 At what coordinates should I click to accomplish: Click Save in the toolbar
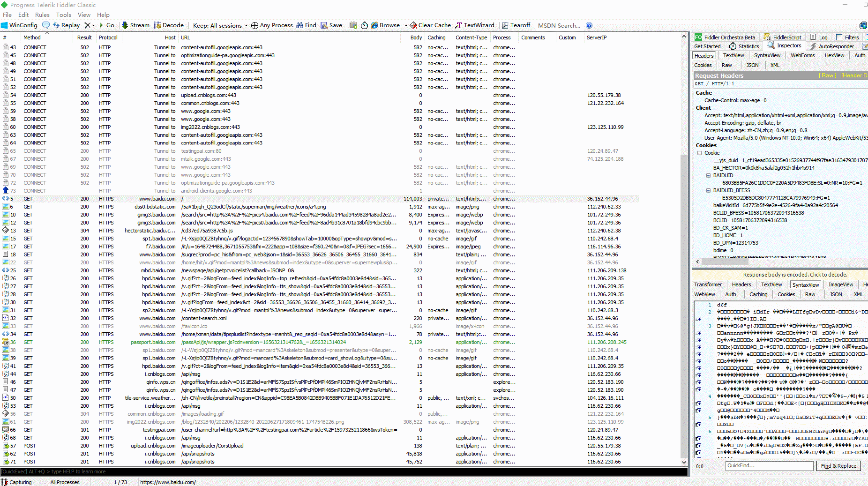pos(331,25)
